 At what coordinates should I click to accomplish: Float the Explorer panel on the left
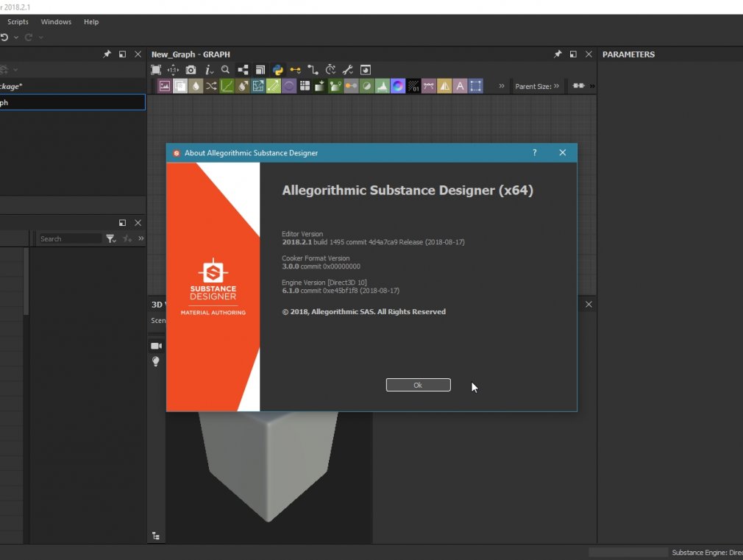tap(122, 54)
